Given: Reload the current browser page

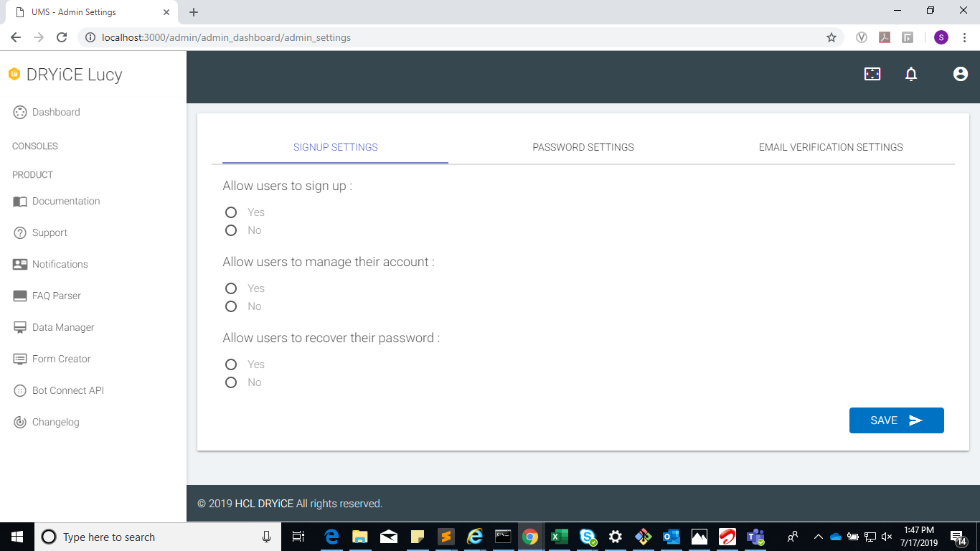Looking at the screenshot, I should tap(62, 37).
